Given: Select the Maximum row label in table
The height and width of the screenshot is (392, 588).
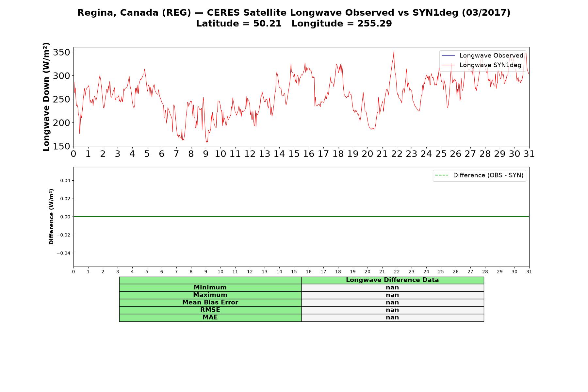Looking at the screenshot, I should 210,295.
